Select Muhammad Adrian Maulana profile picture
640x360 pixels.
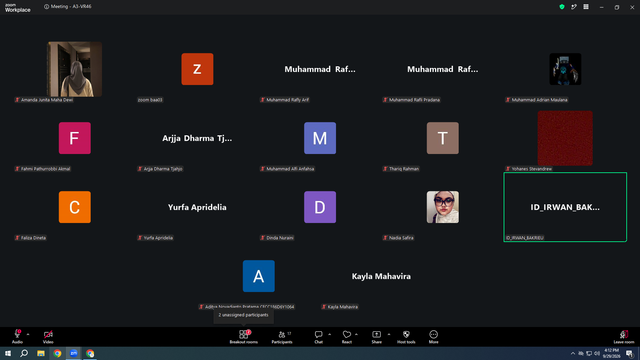(565, 69)
